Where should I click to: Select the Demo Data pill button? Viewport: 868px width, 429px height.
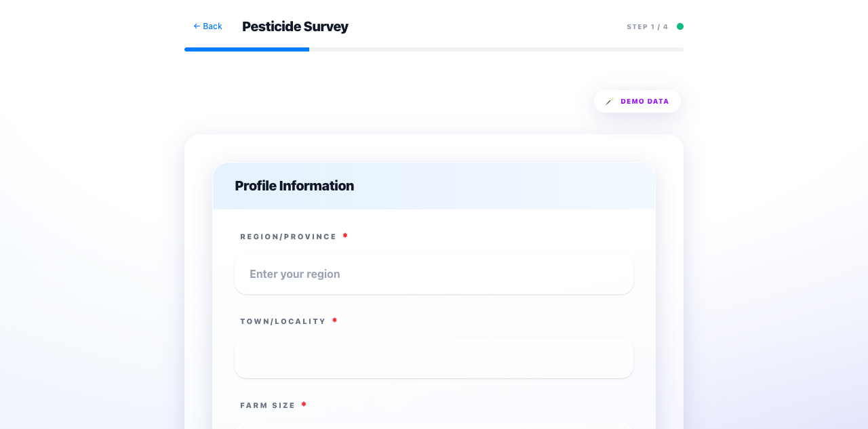[x=637, y=101]
